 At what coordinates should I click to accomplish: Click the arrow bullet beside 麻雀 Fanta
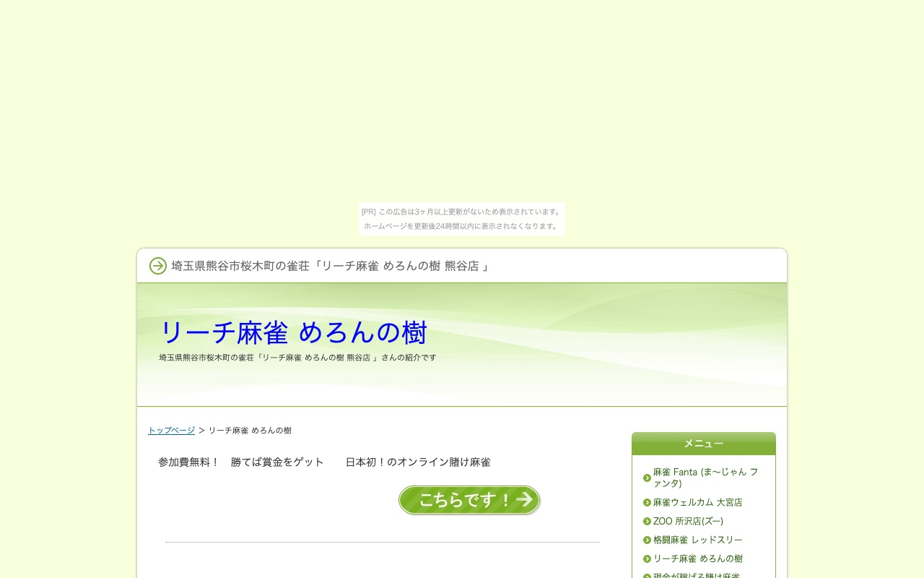pos(647,478)
